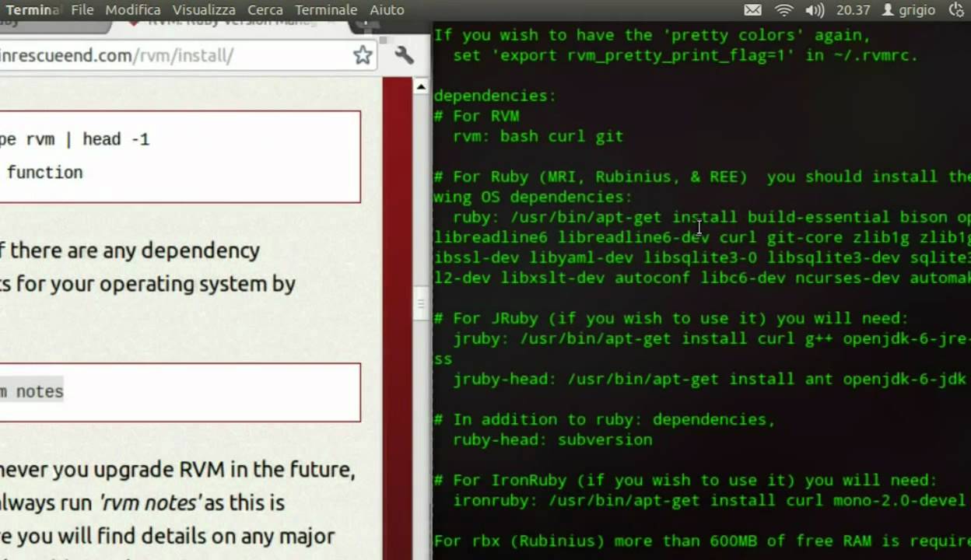Click 'ruby-head: subversion' terminal line

tap(552, 439)
